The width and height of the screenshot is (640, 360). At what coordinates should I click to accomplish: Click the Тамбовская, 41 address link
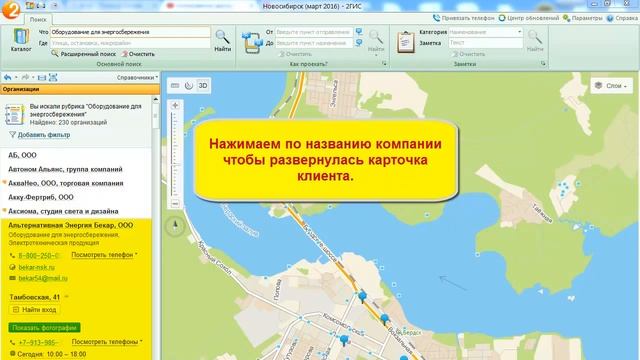coord(35,297)
